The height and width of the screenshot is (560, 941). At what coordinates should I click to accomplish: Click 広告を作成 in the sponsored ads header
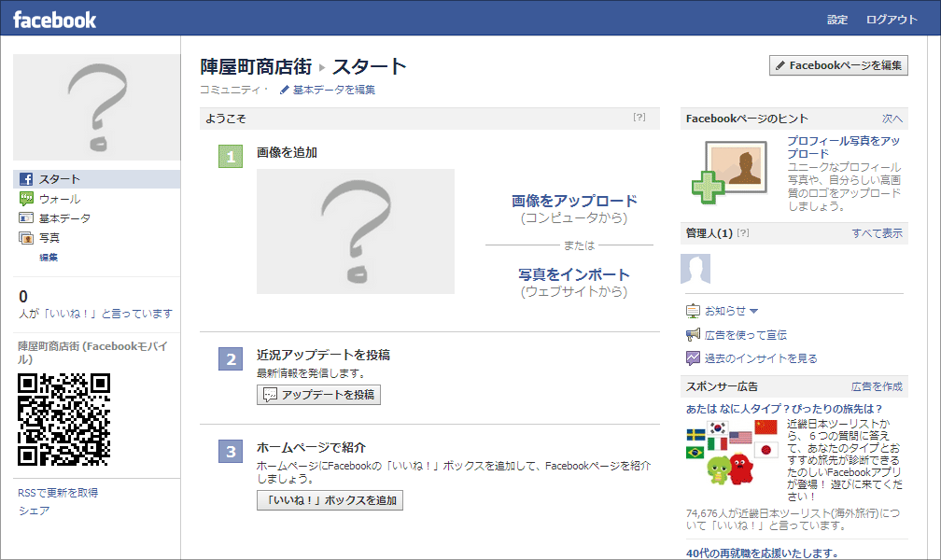(x=877, y=386)
